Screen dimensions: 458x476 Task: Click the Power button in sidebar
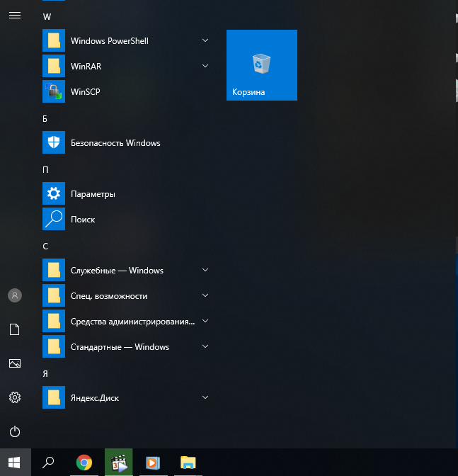coord(15,431)
